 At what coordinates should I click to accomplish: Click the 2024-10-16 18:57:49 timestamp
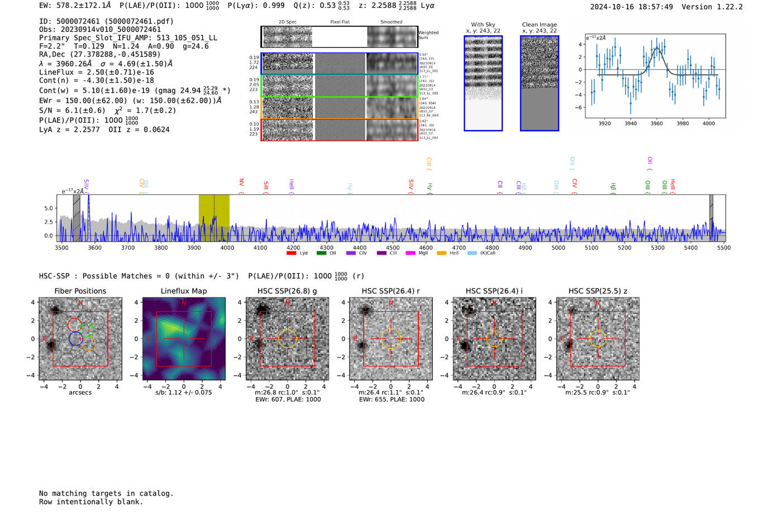click(x=631, y=7)
